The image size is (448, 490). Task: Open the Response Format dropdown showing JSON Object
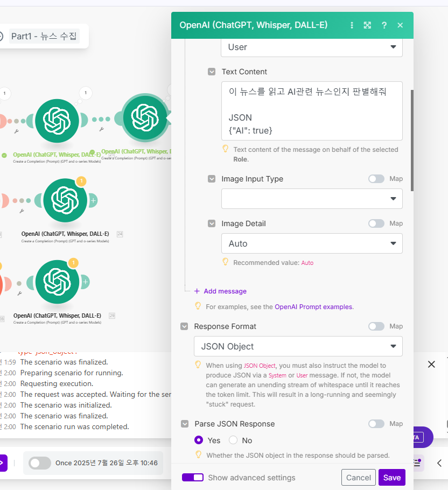pos(298,346)
